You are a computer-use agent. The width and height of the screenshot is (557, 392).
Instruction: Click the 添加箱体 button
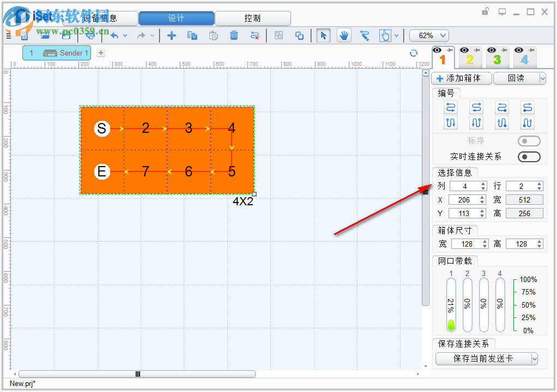coord(462,78)
